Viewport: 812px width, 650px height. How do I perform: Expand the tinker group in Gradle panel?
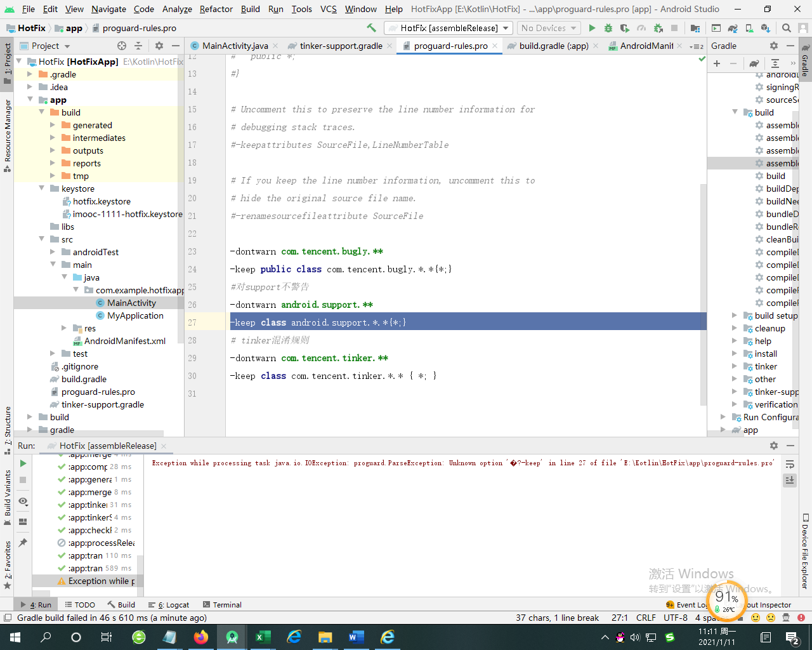click(735, 366)
